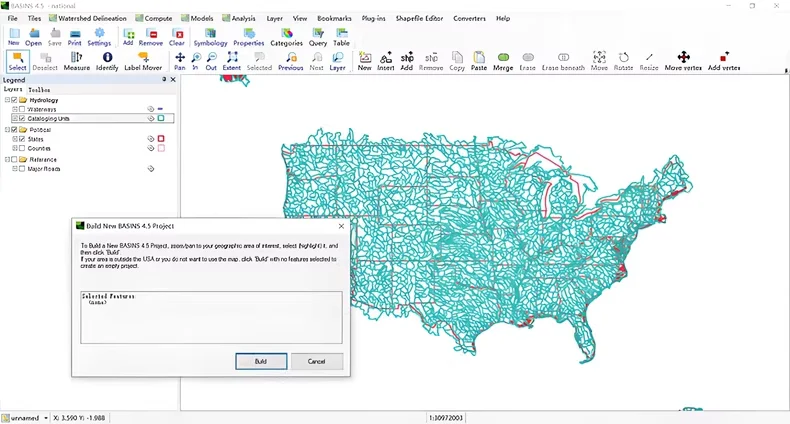
Task: Activate the Identify tool
Action: [x=107, y=61]
